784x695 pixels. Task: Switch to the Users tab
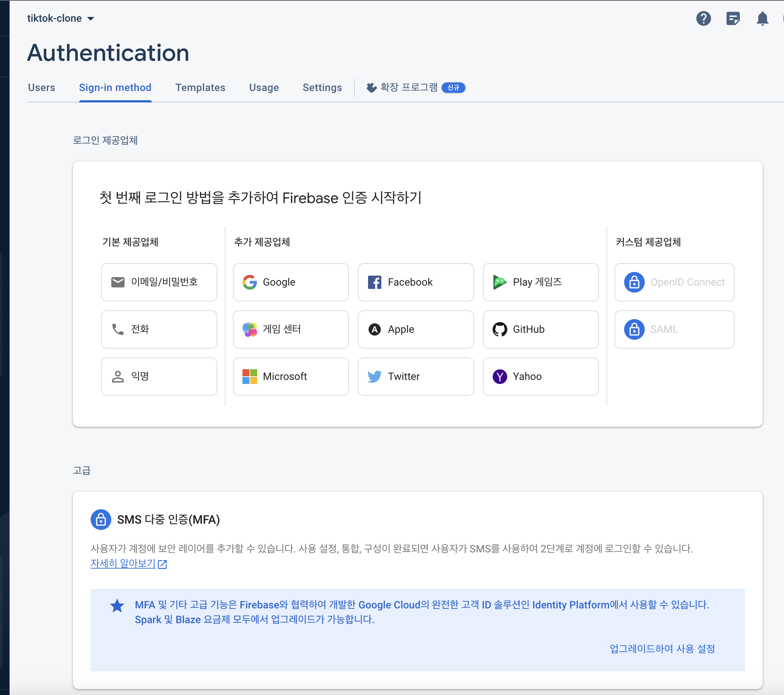pos(41,87)
